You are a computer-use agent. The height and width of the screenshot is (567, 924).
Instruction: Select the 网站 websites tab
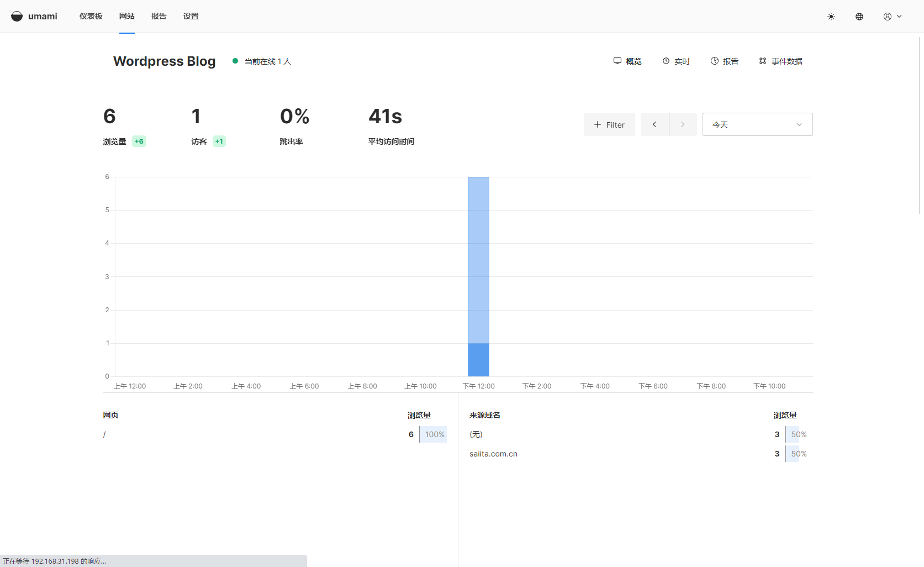point(126,17)
